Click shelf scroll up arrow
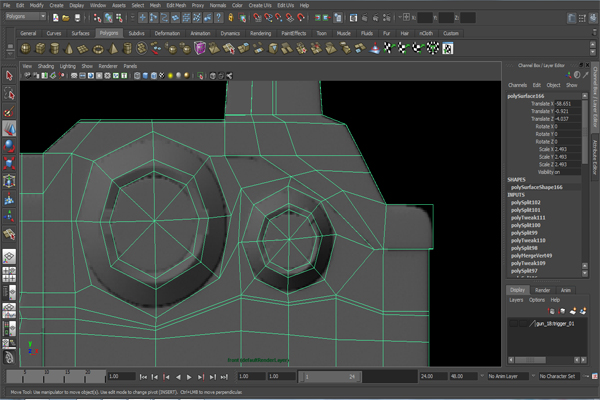 [x=593, y=44]
